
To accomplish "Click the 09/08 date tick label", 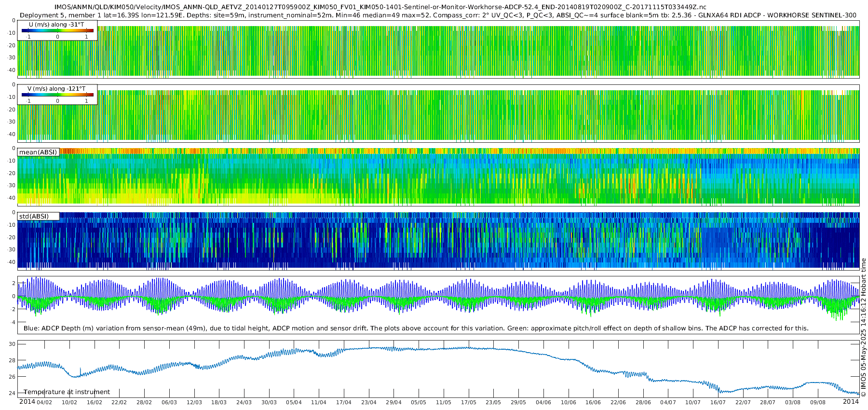I will [x=817, y=402].
